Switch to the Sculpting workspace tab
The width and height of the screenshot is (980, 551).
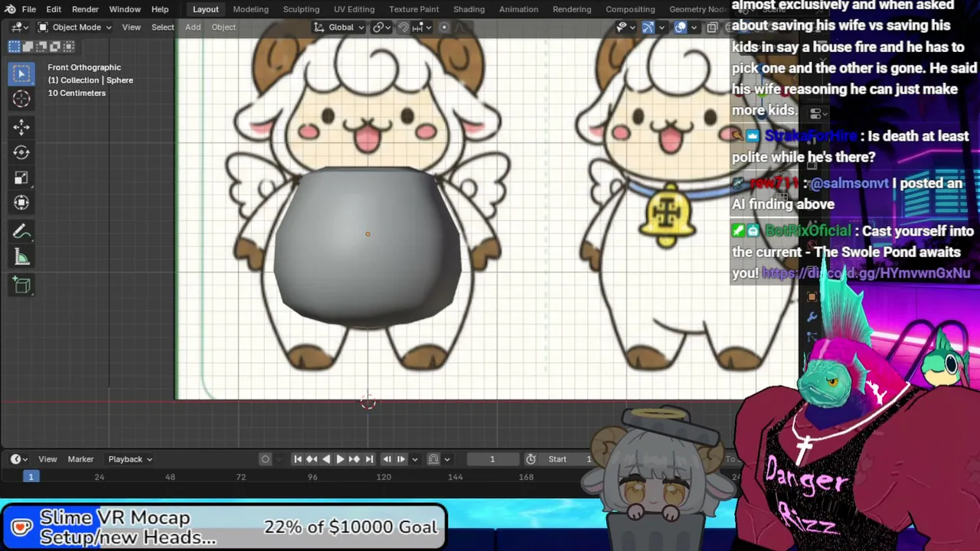[301, 9]
